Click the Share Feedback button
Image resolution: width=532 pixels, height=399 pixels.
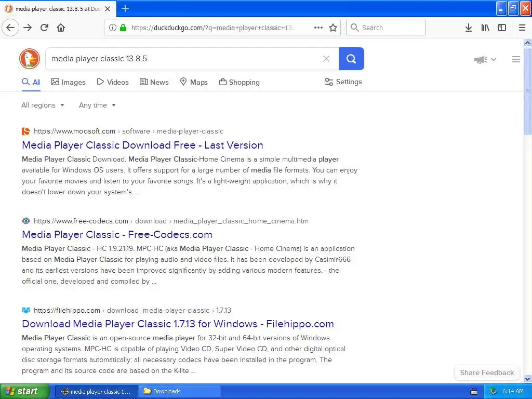pyautogui.click(x=487, y=373)
